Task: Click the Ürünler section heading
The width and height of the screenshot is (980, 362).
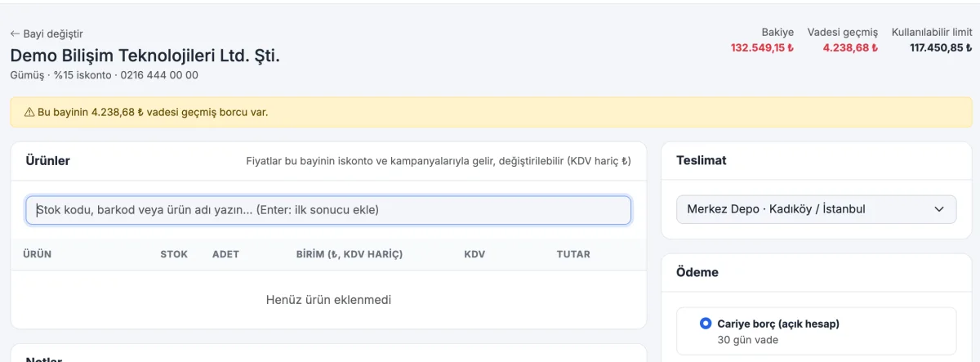Action: click(x=48, y=161)
